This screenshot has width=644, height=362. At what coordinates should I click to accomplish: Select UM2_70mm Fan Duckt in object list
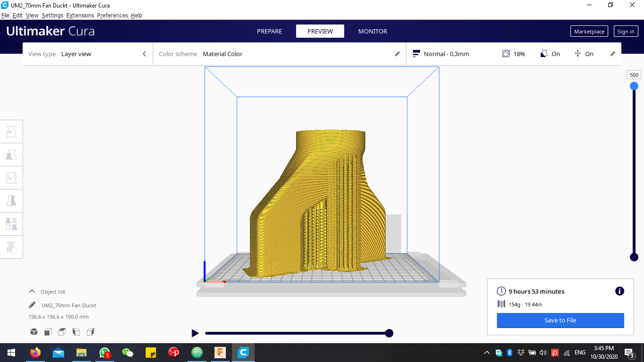tap(69, 305)
